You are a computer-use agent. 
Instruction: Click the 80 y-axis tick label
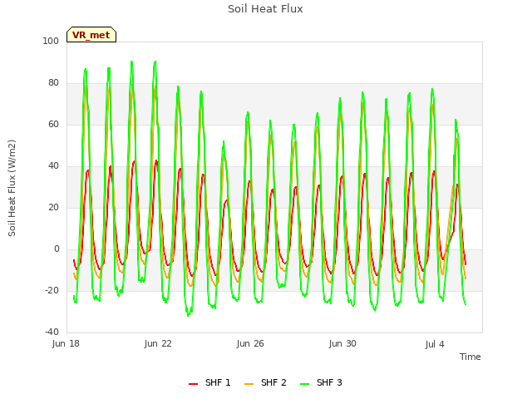[x=53, y=83]
